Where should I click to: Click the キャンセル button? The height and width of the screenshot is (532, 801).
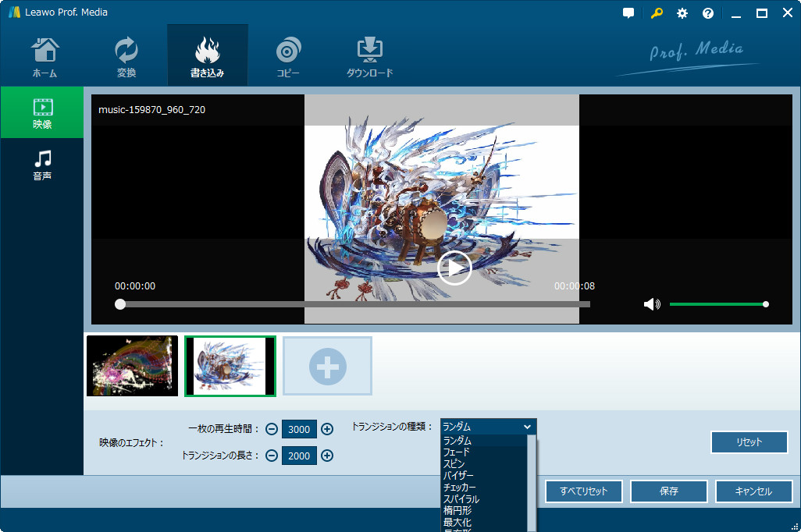click(x=753, y=491)
